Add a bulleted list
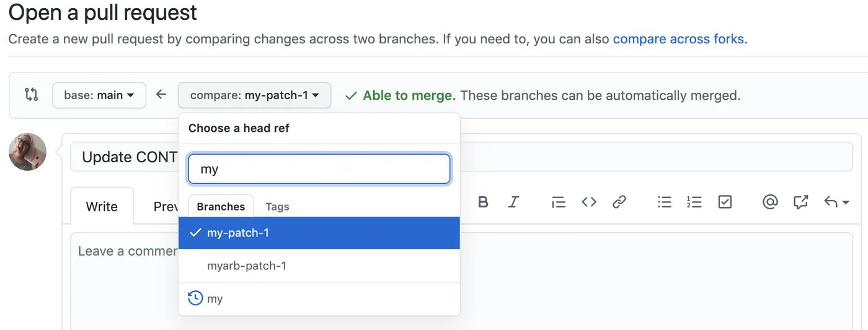868x330 pixels. click(x=665, y=202)
